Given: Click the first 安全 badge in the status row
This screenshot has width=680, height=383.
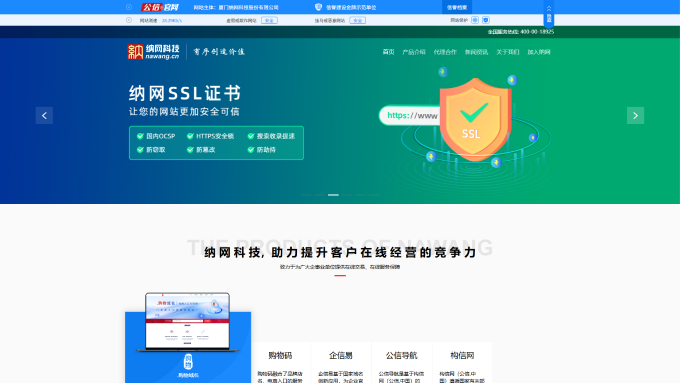Looking at the screenshot, I should [x=269, y=20].
